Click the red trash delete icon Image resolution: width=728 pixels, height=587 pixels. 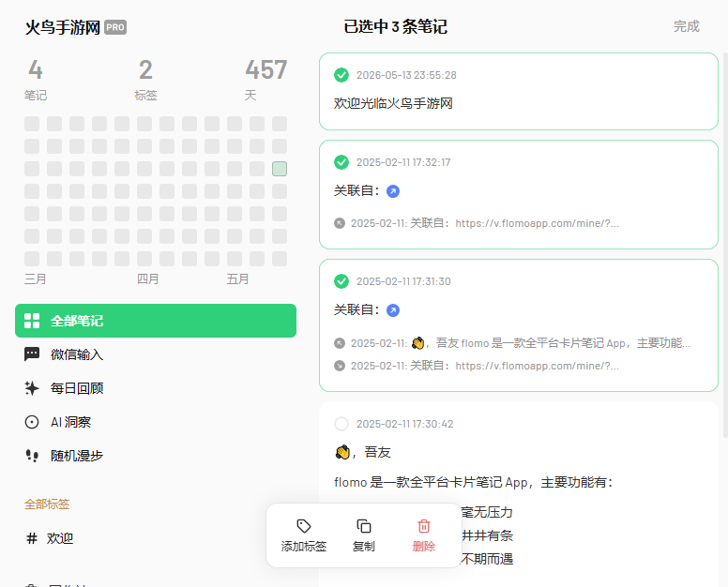[423, 526]
